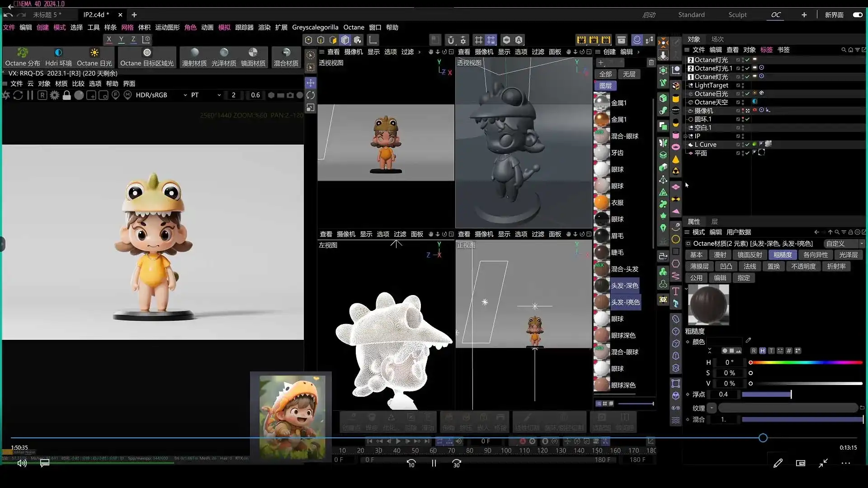Image resolution: width=868 pixels, height=488 pixels.
Task: Switch to the 粗糙度 roughness tab
Action: point(783,255)
